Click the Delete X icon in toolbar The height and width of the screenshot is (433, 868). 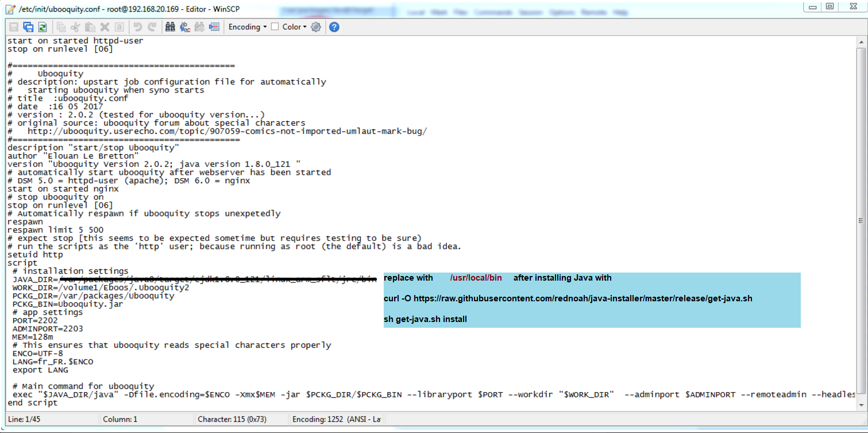tap(105, 27)
